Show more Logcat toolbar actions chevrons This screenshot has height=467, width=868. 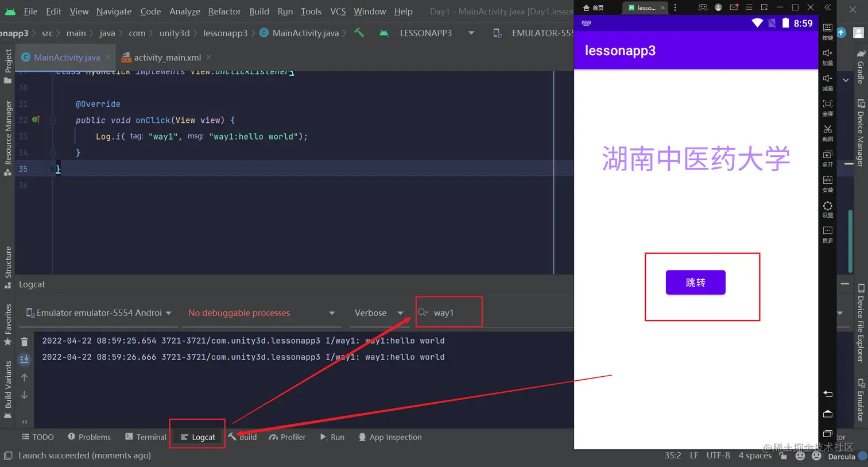pyautogui.click(x=25, y=422)
